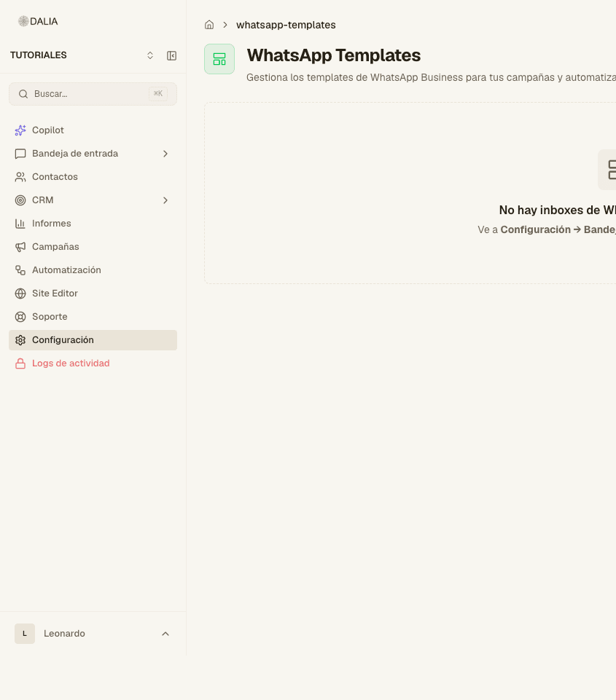Click the TUTORIALES workspace name
The height and width of the screenshot is (700, 616).
[39, 55]
